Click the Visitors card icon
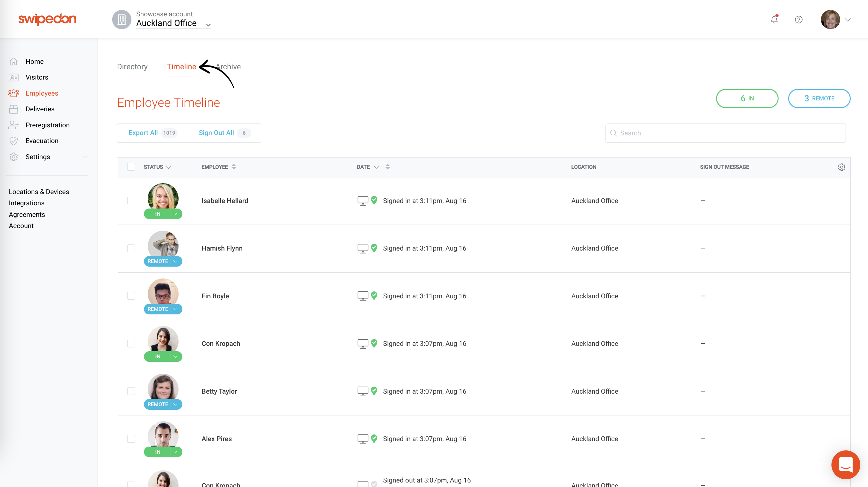 click(13, 77)
